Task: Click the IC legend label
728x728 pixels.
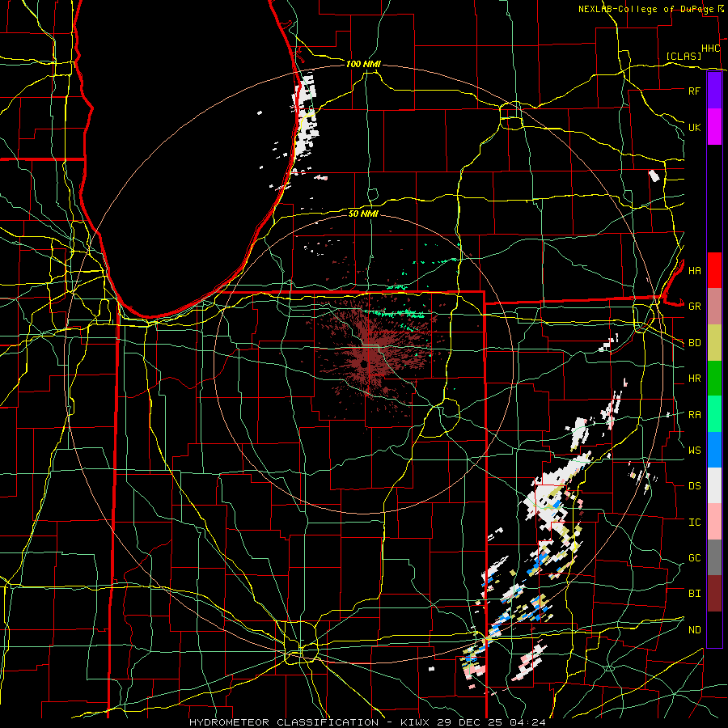Action: coord(694,523)
